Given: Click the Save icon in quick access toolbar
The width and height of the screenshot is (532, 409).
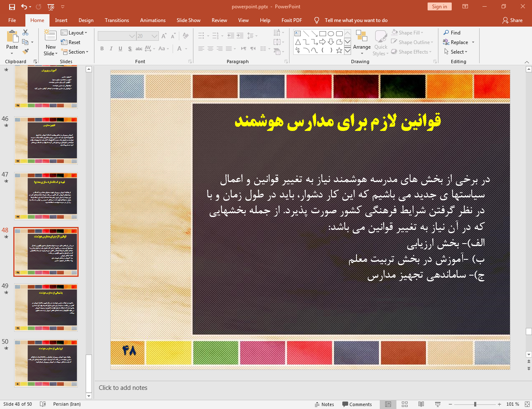Looking at the screenshot, I should click(12, 7).
